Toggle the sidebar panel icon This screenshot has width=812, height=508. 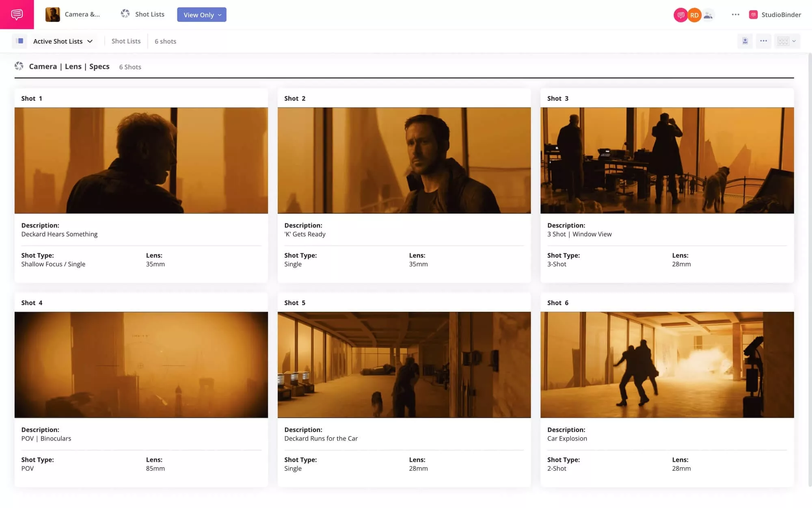pyautogui.click(x=19, y=41)
